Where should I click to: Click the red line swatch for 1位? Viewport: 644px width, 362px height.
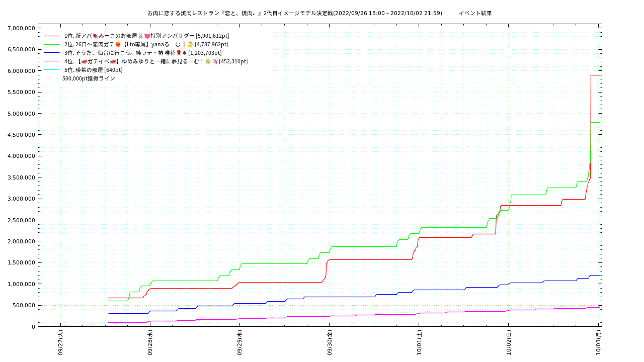pyautogui.click(x=52, y=36)
